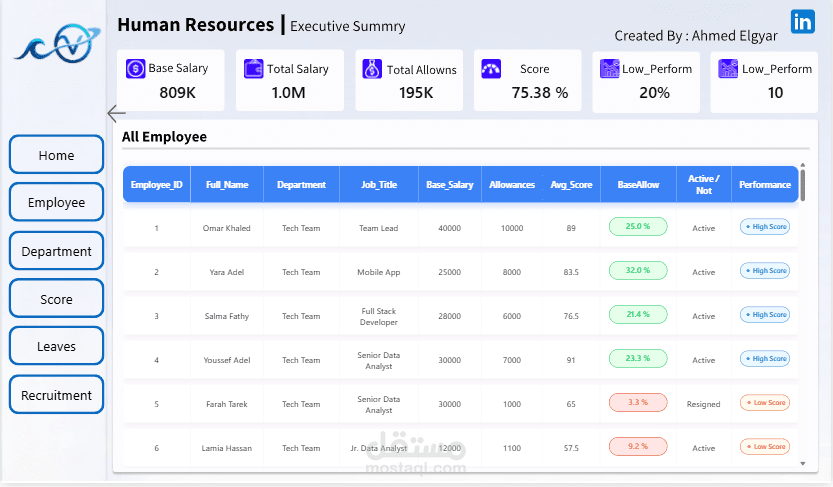Screen dimensions: 833x487
Task: Sort by Avg_Score column header
Action: (571, 185)
